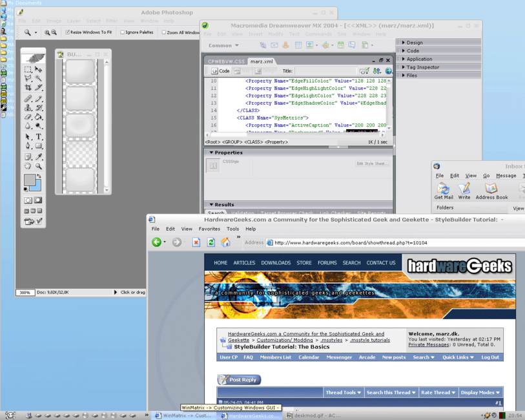This screenshot has width=525, height=420.
Task: Choose the Hand tool in toolbox
Action: click(x=28, y=166)
